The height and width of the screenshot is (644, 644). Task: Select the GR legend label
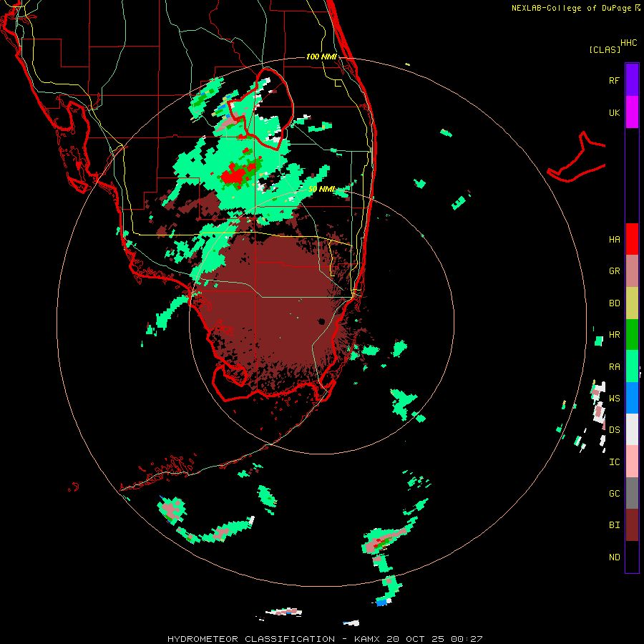click(x=614, y=271)
